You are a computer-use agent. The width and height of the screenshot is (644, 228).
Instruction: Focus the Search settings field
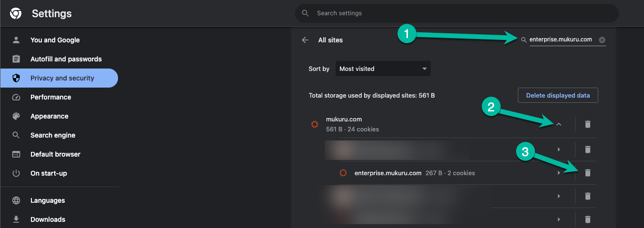click(457, 13)
